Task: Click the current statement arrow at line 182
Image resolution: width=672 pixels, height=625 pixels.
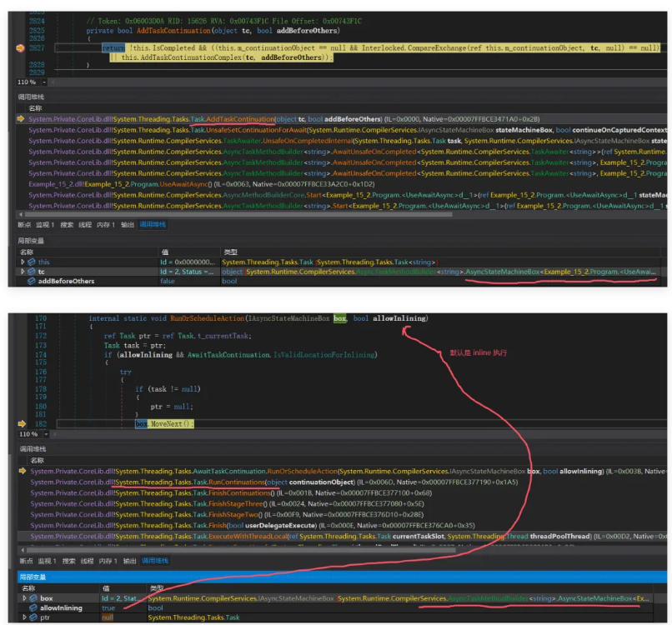Action: (x=22, y=423)
